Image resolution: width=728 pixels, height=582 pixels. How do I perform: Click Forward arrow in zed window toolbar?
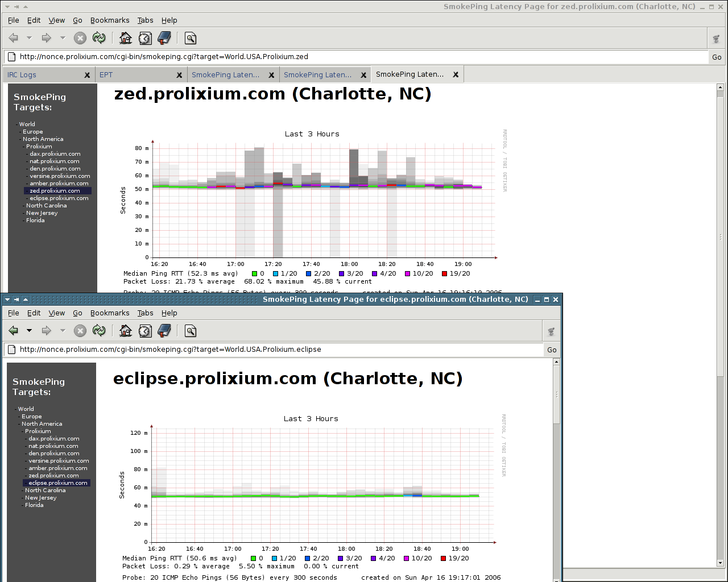(x=47, y=38)
